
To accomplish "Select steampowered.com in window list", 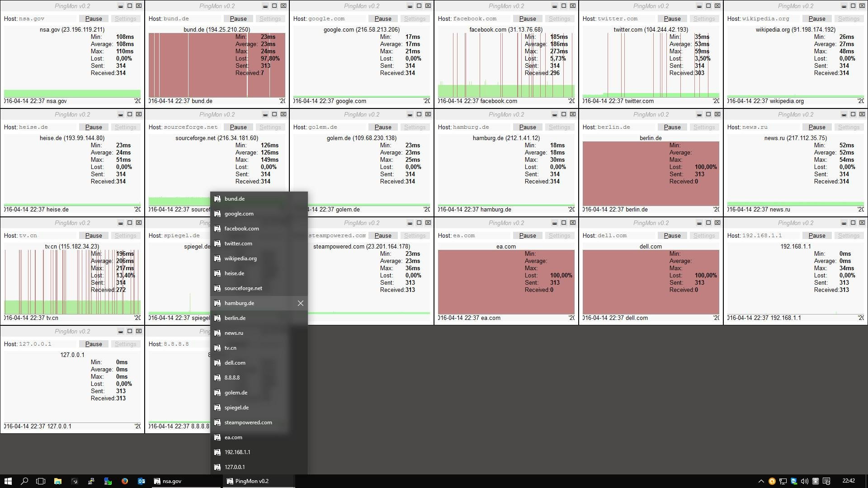I will pos(259,422).
